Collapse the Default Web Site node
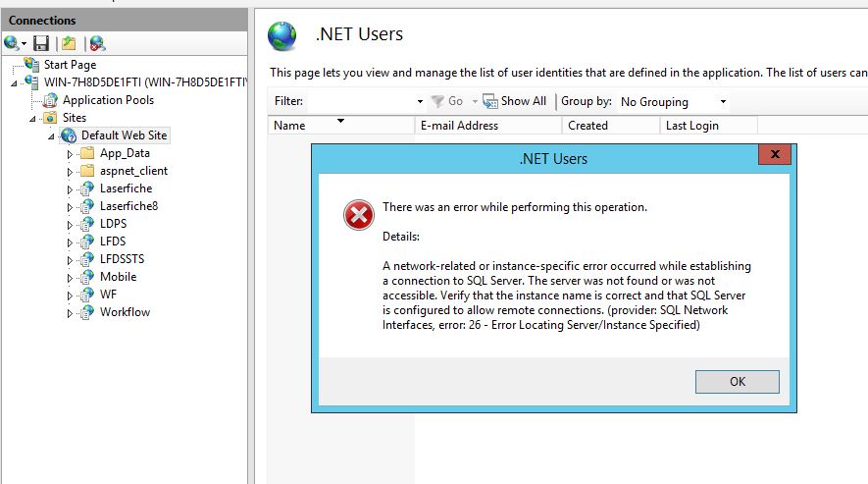868x484 pixels. click(x=52, y=135)
